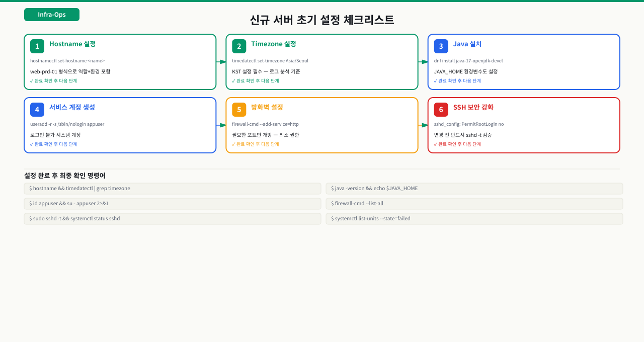Select the 서비스 계정 생성 heading
The height and width of the screenshot is (342, 644).
pyautogui.click(x=72, y=107)
